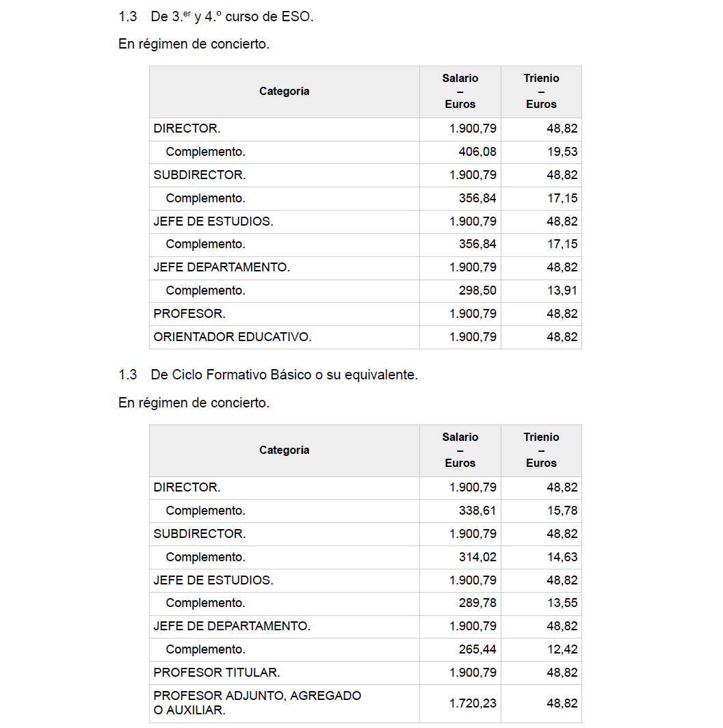
Task: Click the ORIENTADOR EDUCATIVO row label
Action: [232, 337]
